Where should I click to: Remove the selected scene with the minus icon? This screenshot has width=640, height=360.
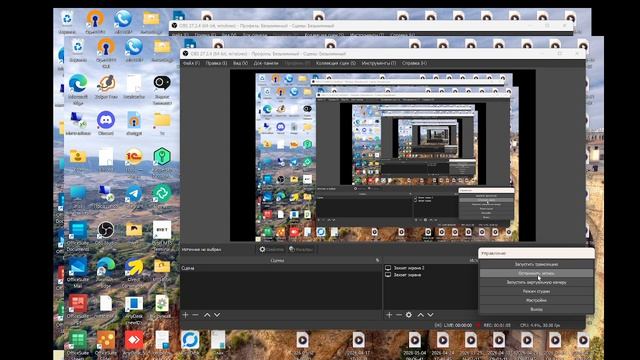tap(195, 315)
